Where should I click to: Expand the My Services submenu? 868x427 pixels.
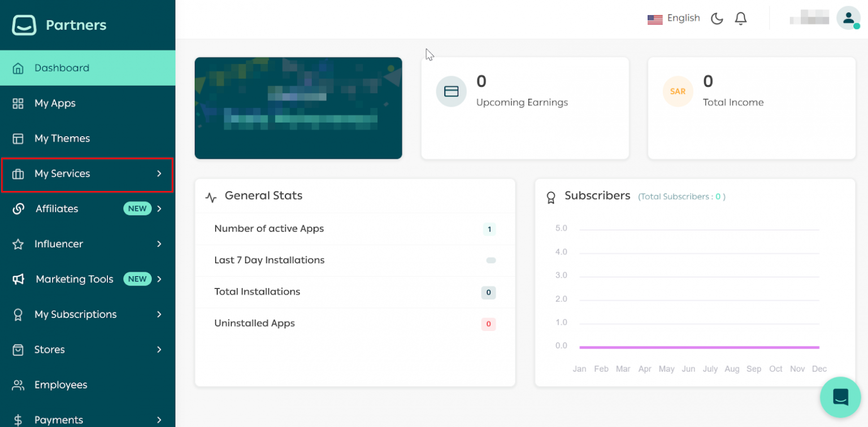click(159, 174)
